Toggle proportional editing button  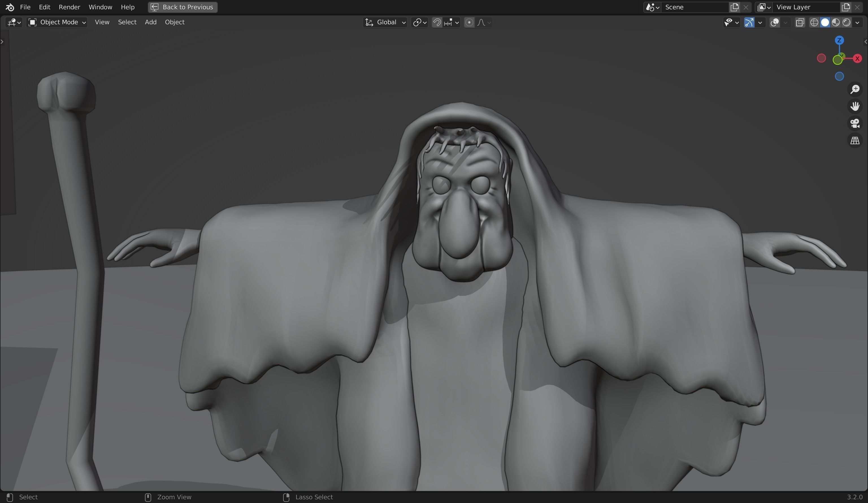(469, 22)
